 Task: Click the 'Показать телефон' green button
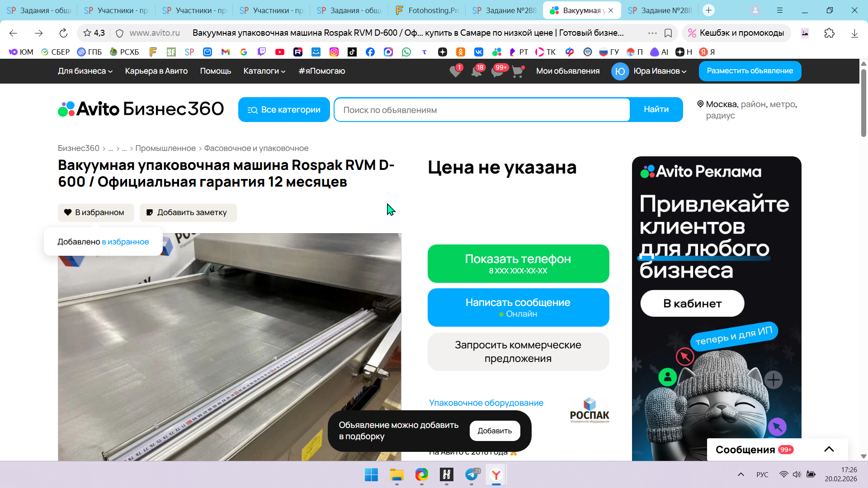point(518,263)
